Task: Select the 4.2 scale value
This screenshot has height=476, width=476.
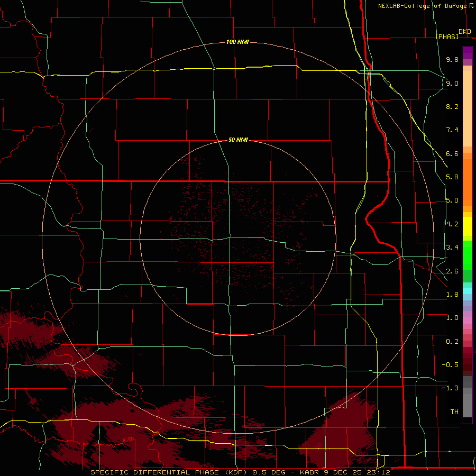Action: [452, 224]
